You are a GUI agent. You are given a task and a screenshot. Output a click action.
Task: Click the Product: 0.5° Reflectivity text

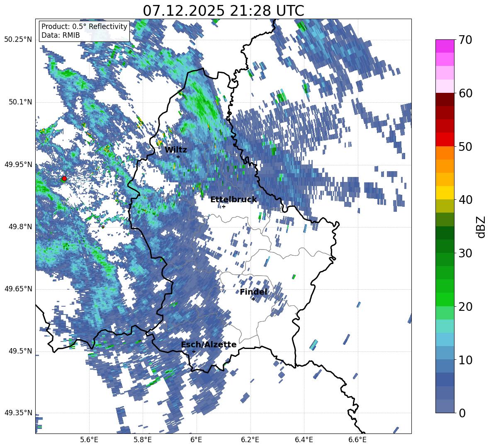pos(84,26)
